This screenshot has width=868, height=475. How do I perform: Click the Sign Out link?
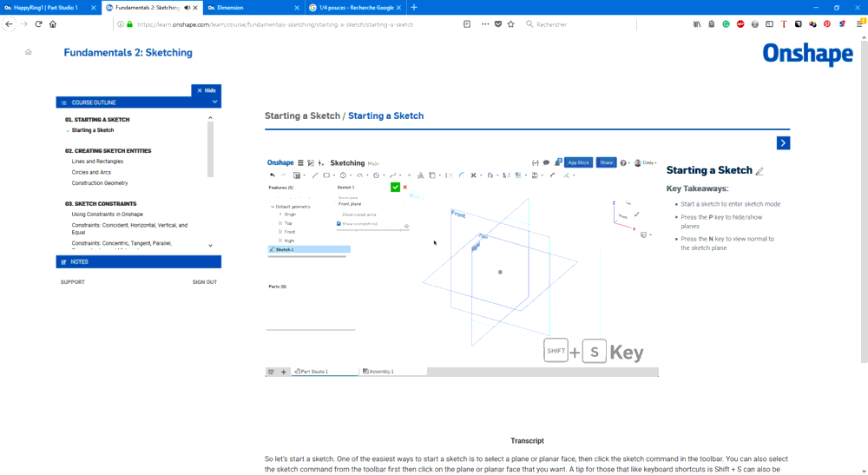[204, 282]
